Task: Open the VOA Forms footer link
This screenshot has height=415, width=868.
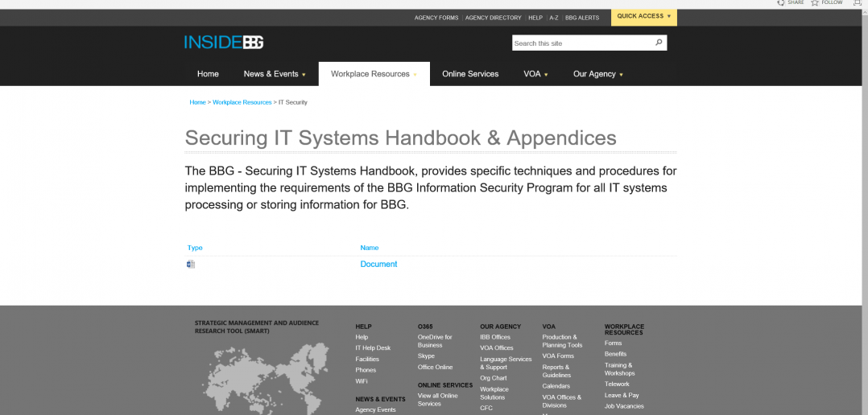Action: (x=558, y=355)
